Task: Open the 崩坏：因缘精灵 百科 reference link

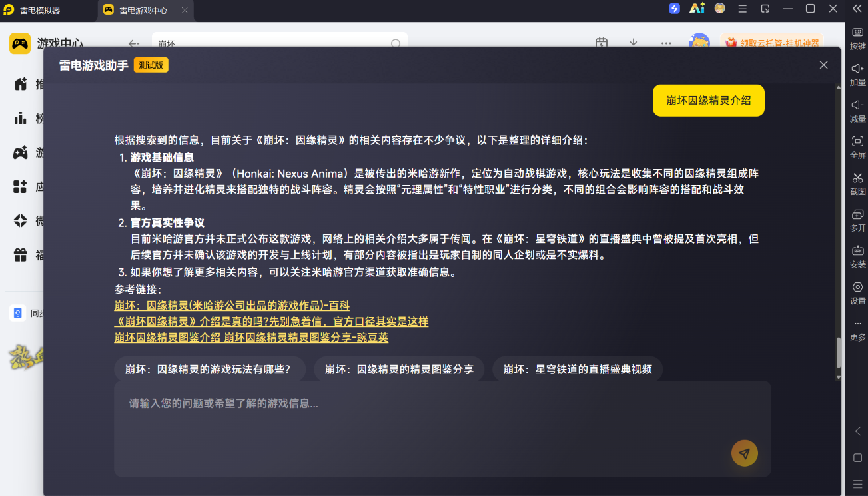Action: 232,306
